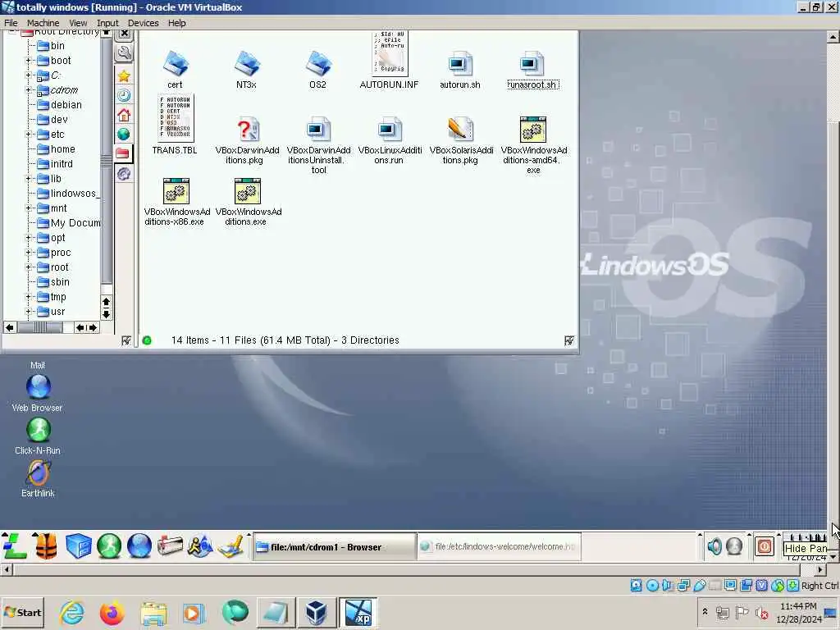
Task: Select the runasroot.sh script icon
Action: [x=532, y=64]
